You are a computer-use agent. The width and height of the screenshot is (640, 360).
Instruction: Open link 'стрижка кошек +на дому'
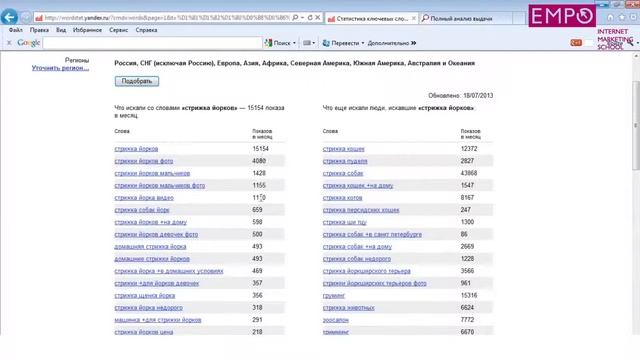358,185
